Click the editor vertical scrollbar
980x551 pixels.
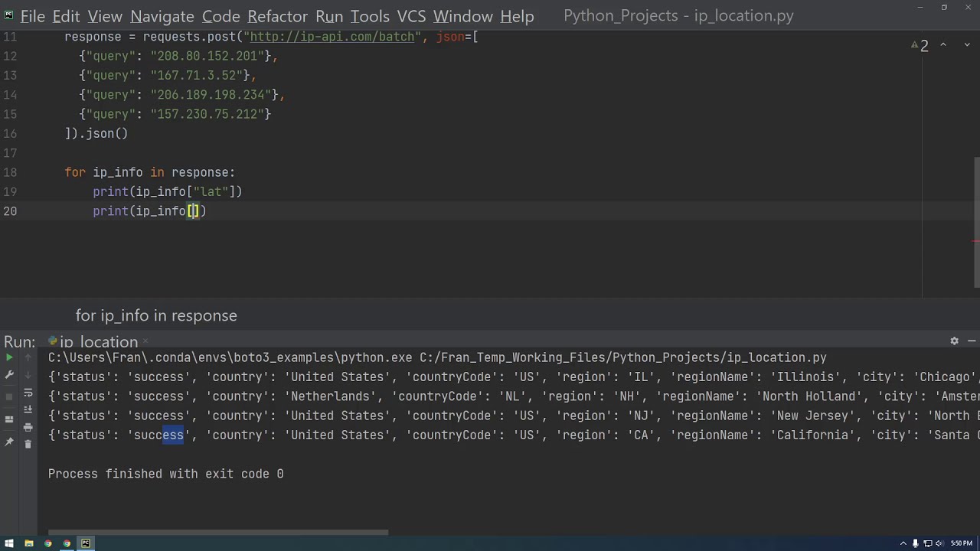coord(976,222)
